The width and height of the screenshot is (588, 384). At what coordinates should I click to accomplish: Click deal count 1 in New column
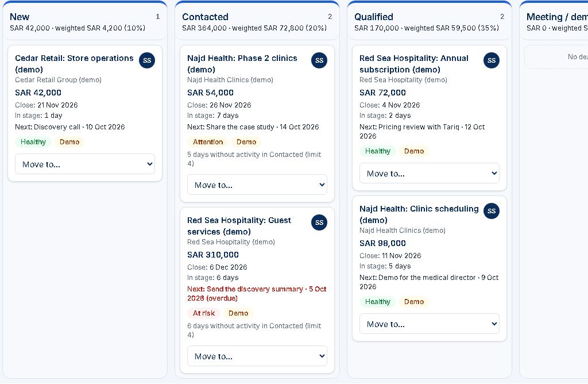tap(157, 17)
